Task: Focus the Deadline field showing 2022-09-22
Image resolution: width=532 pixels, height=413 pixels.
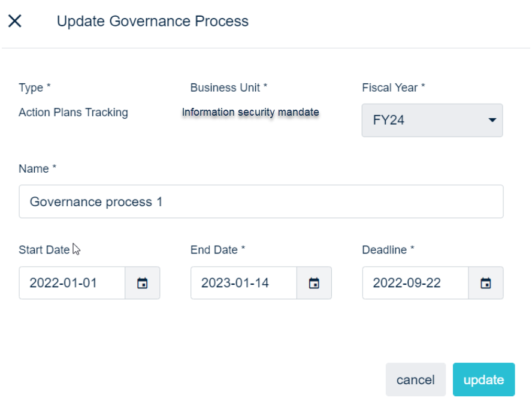Action: (415, 283)
